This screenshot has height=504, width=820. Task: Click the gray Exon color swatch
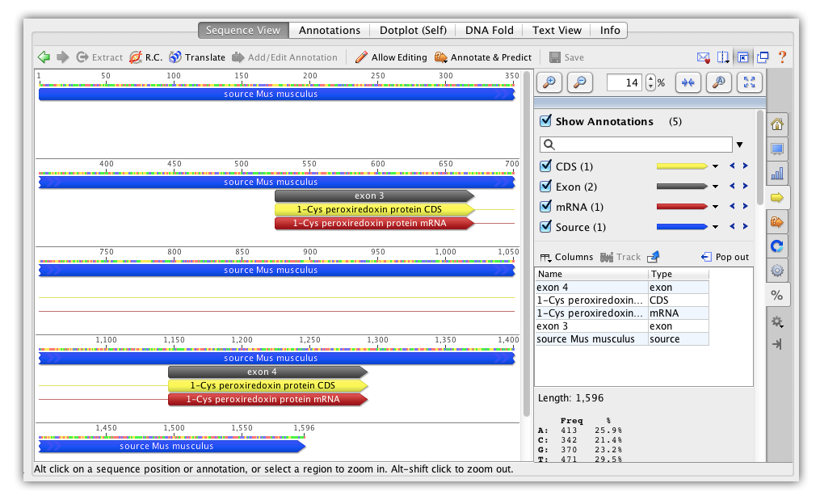[x=682, y=186]
